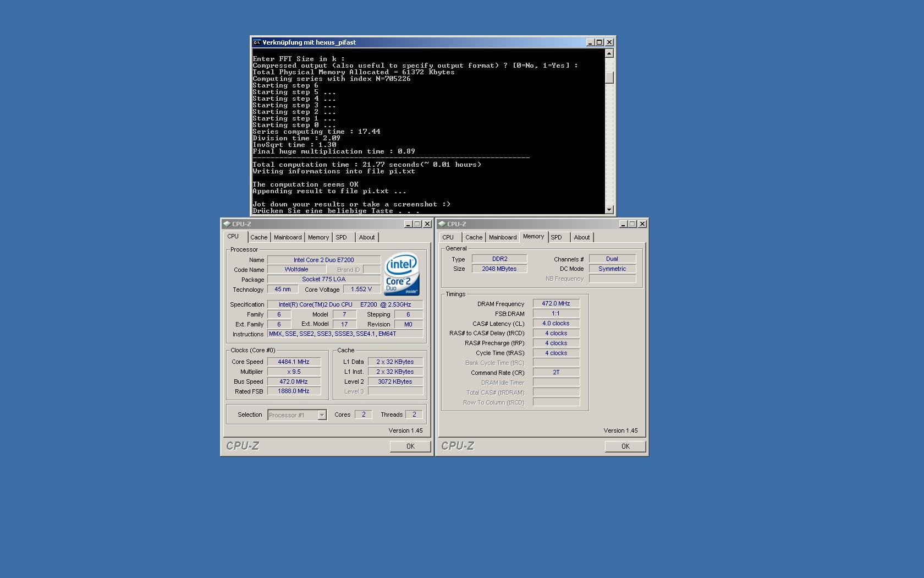Open Cache tab in right CPU-Z window
The image size is (924, 578).
pos(474,237)
